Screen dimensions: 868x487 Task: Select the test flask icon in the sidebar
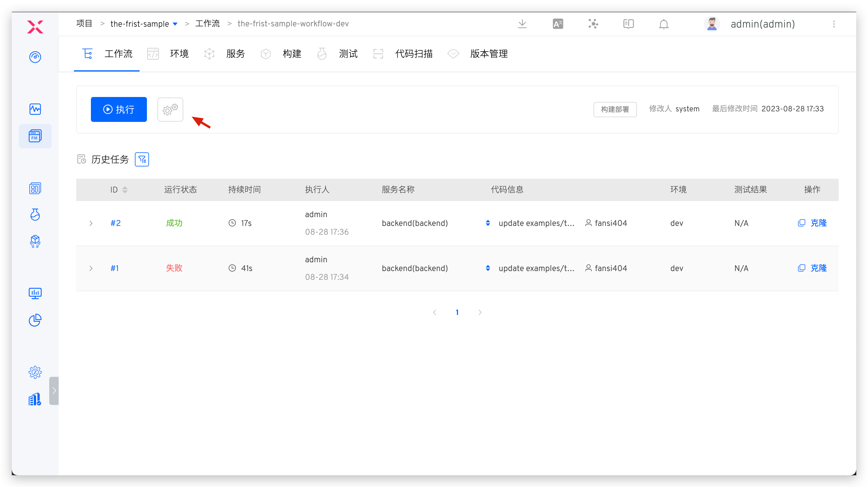[x=35, y=215]
